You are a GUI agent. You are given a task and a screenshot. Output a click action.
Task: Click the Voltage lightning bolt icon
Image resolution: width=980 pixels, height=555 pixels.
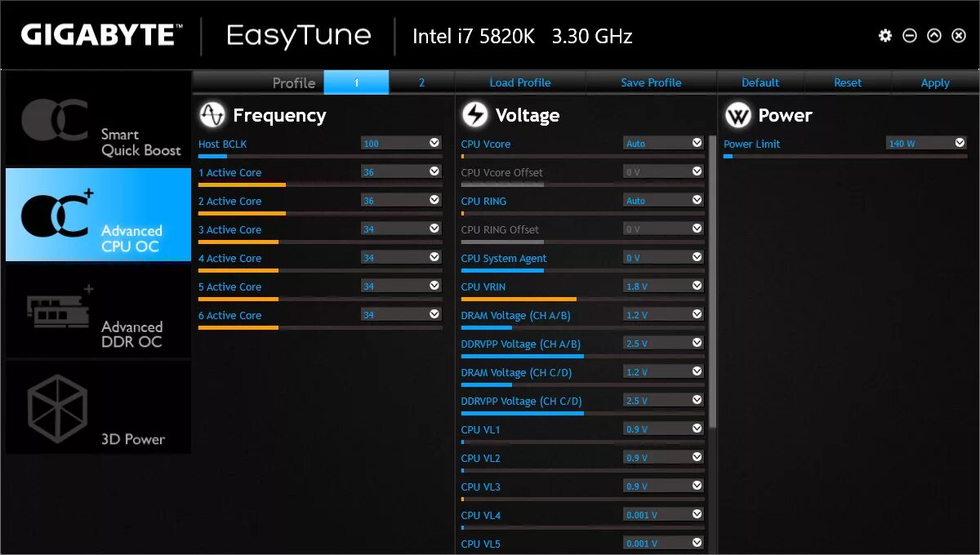click(x=474, y=115)
